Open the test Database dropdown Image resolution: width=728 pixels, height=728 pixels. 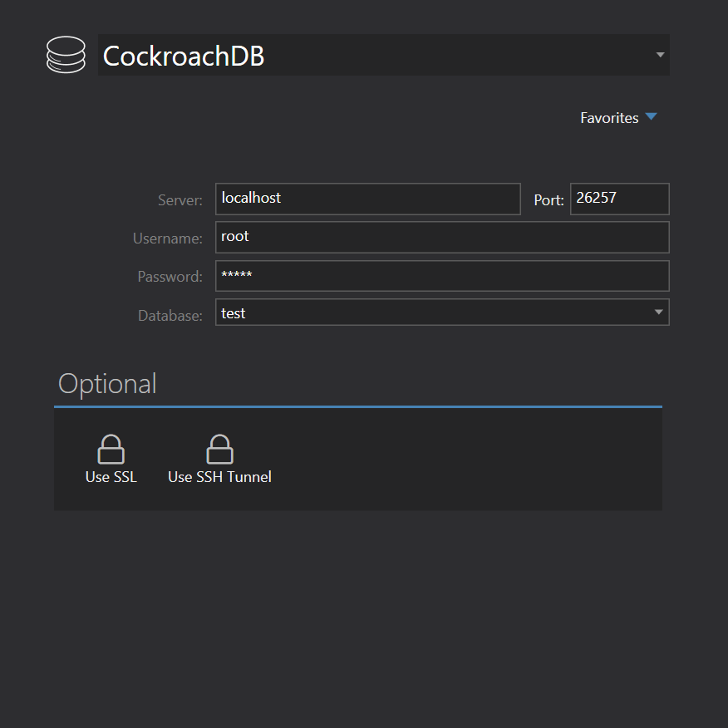click(442, 312)
